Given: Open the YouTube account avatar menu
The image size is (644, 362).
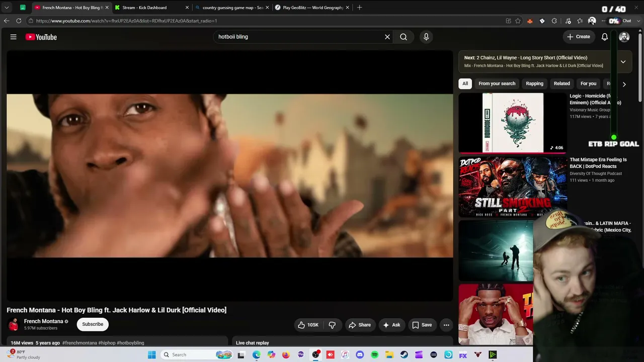Looking at the screenshot, I should (x=624, y=37).
